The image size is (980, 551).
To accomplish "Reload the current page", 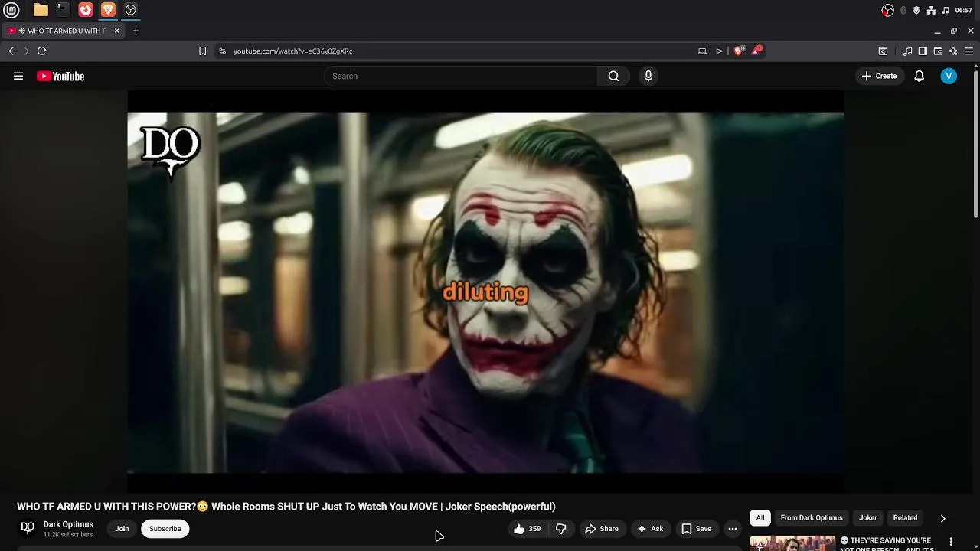I will click(x=41, y=51).
